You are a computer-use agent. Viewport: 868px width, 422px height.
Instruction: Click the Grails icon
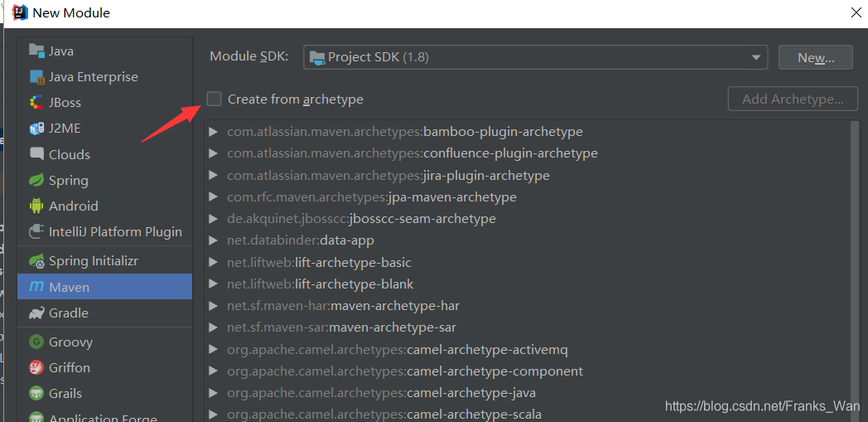point(36,393)
